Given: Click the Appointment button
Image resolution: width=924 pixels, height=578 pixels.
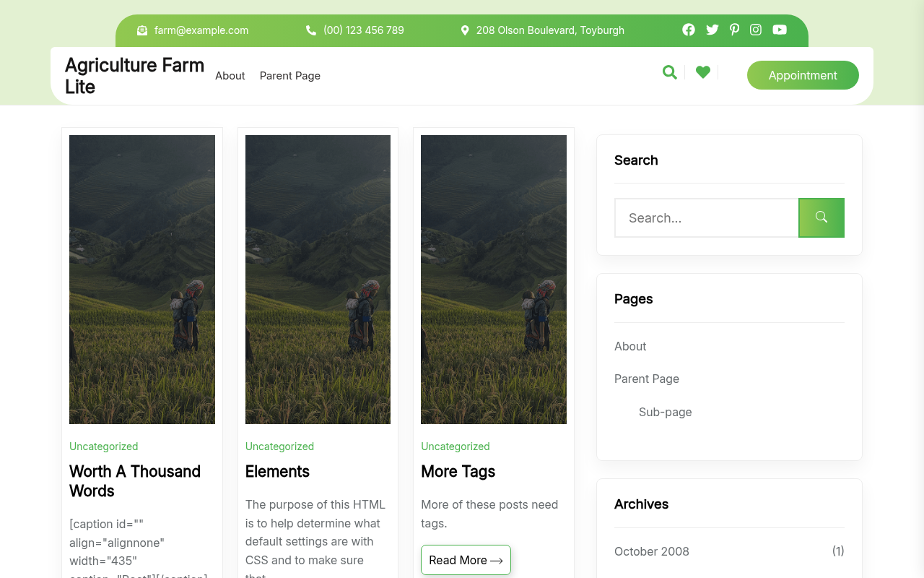Looking at the screenshot, I should (x=803, y=75).
